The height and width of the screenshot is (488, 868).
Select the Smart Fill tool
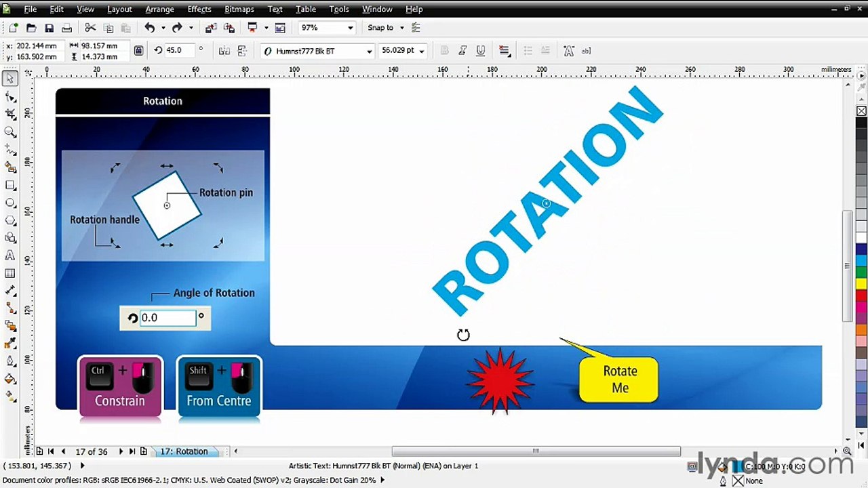(10, 167)
